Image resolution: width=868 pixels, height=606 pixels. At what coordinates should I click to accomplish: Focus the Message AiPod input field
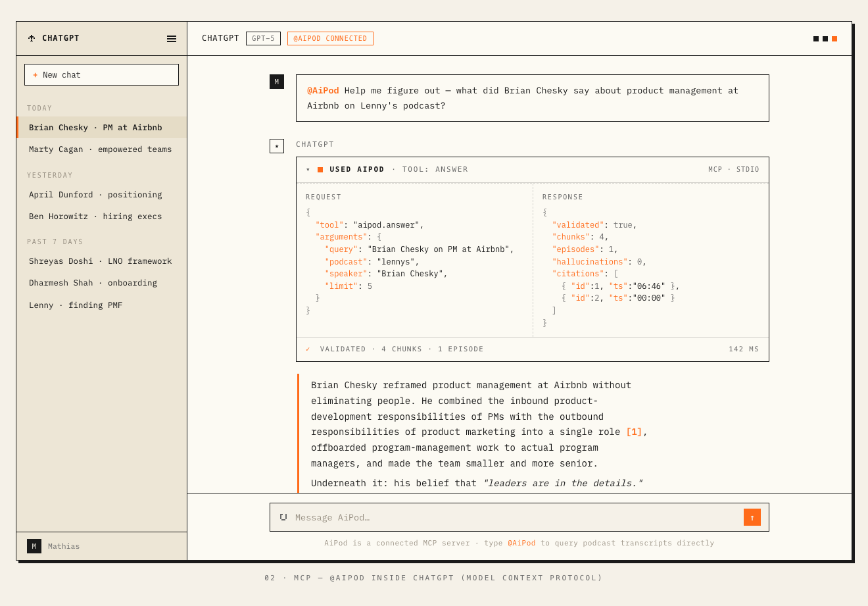(514, 517)
